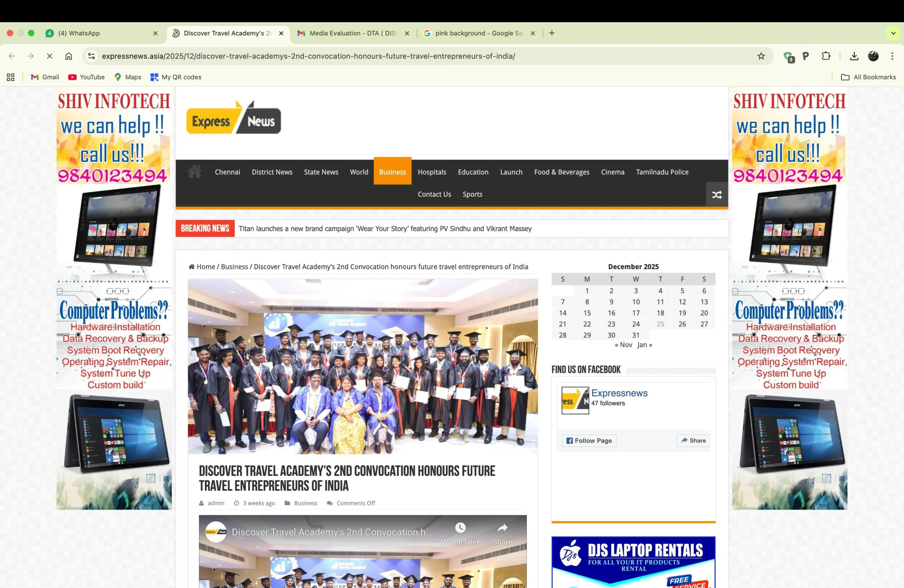904x588 pixels.
Task: Bookmark this page with the star icon
Action: [x=761, y=56]
